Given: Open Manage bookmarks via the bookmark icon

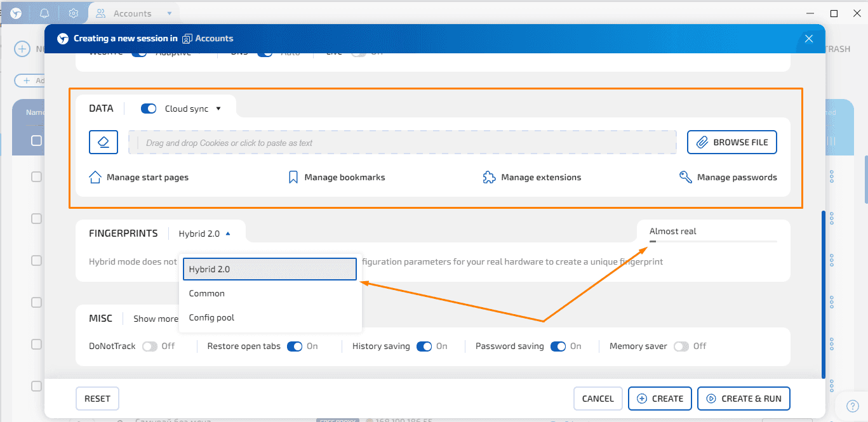Looking at the screenshot, I should [x=293, y=177].
